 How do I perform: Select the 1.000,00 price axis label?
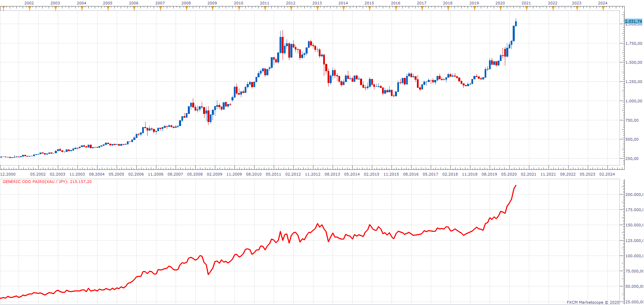634,101
